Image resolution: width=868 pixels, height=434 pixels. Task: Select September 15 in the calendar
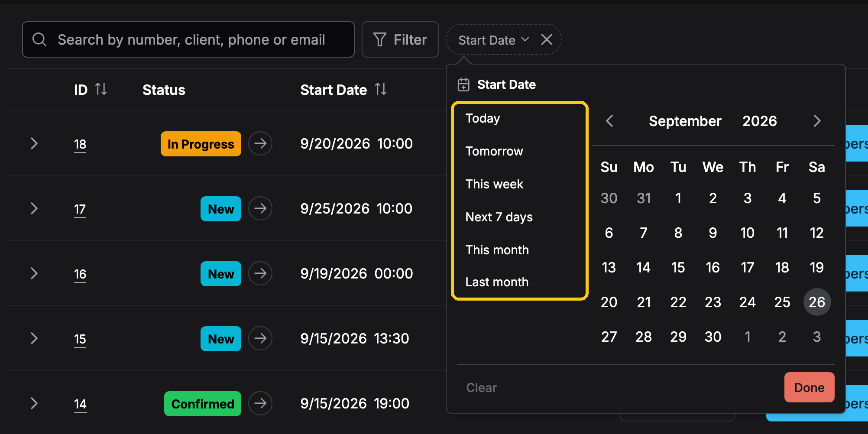(x=678, y=267)
